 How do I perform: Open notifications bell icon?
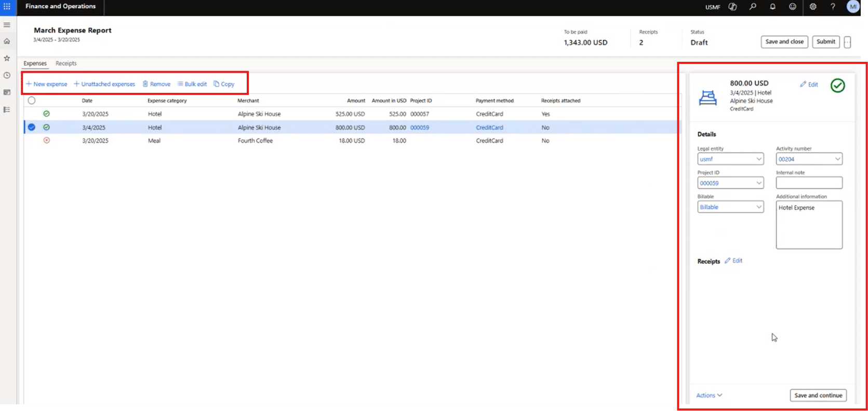[772, 7]
